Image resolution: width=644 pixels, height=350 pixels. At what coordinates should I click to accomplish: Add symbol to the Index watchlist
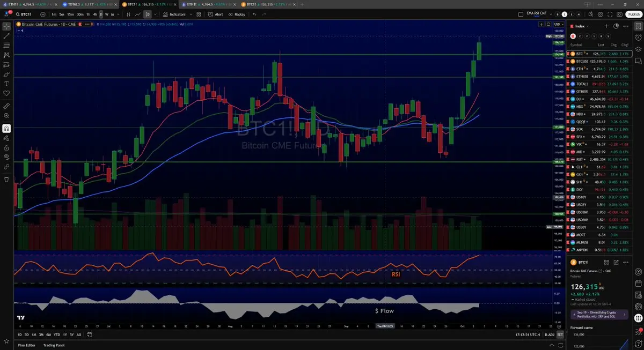coord(606,26)
